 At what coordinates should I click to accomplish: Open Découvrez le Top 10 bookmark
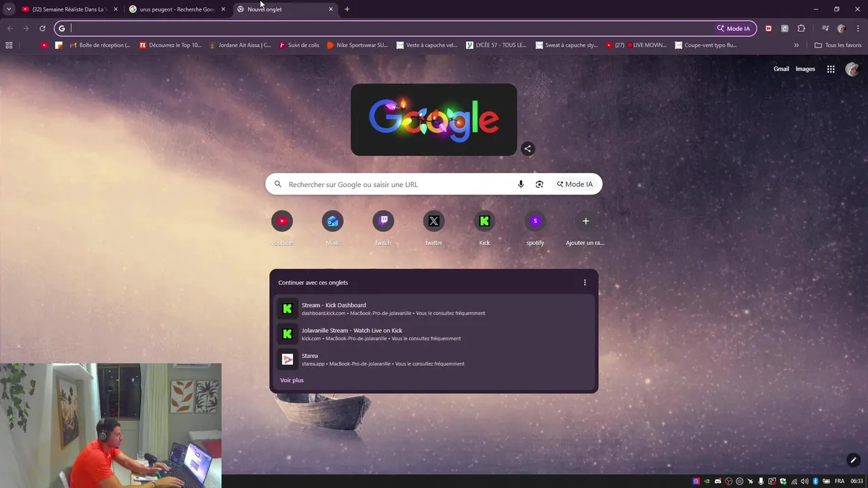pyautogui.click(x=170, y=45)
